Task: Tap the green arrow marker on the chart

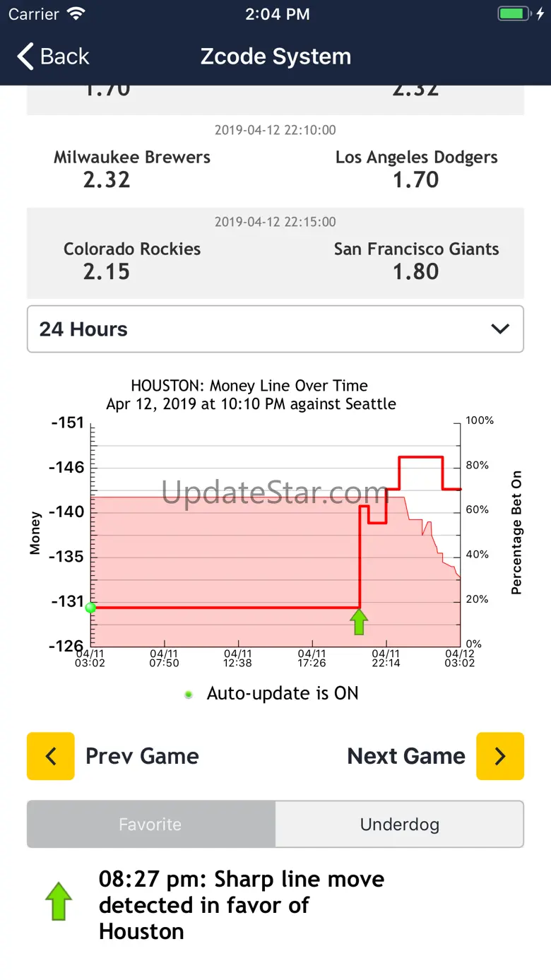Action: pyautogui.click(x=360, y=622)
